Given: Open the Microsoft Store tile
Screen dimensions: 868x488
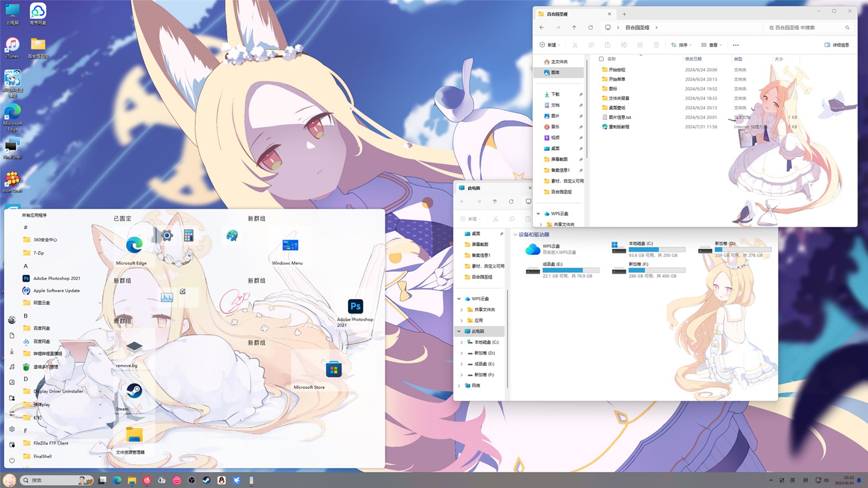Looking at the screenshot, I should (333, 370).
